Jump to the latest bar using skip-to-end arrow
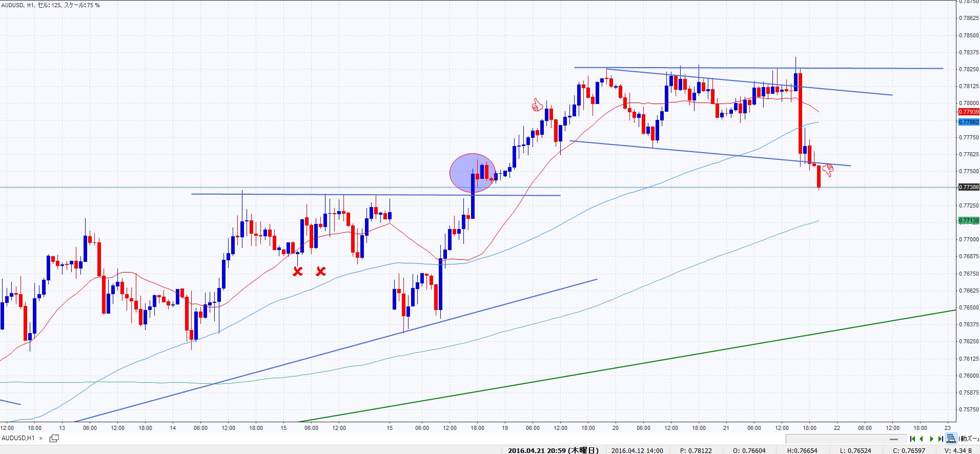Image resolution: width=980 pixels, height=454 pixels. pos(940,439)
